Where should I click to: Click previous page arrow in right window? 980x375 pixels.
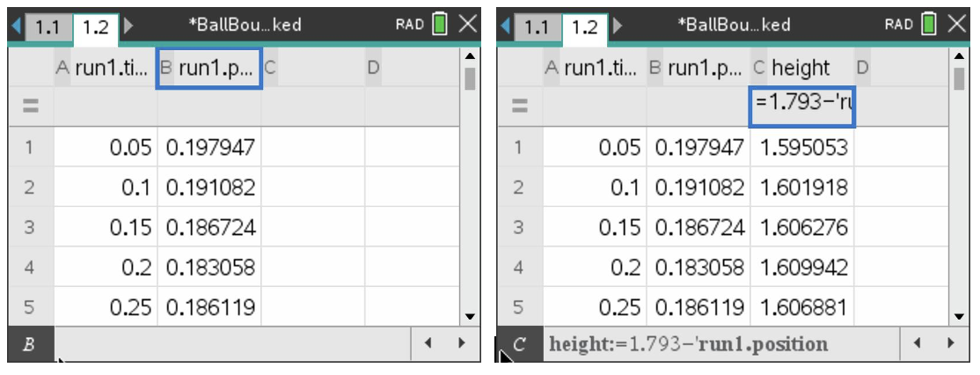coord(506,26)
